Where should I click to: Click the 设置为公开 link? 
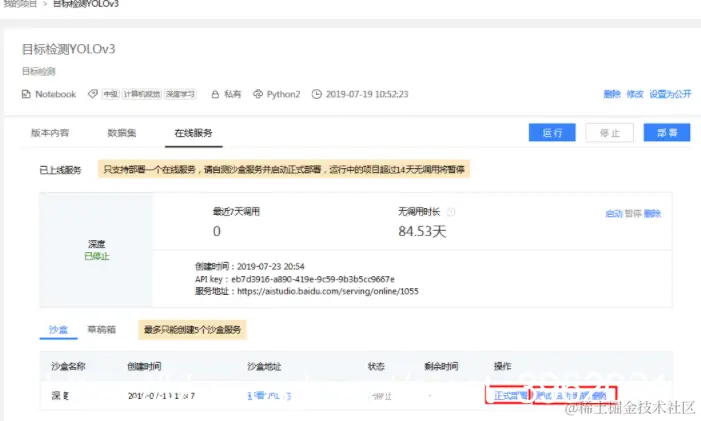pos(670,94)
